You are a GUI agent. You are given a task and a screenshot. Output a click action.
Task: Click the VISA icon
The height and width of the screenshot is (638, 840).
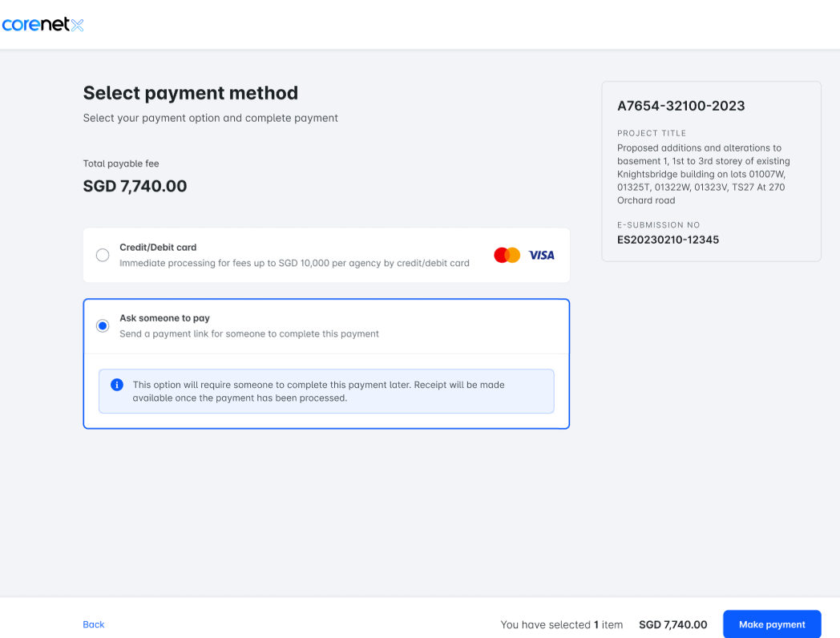click(x=540, y=254)
